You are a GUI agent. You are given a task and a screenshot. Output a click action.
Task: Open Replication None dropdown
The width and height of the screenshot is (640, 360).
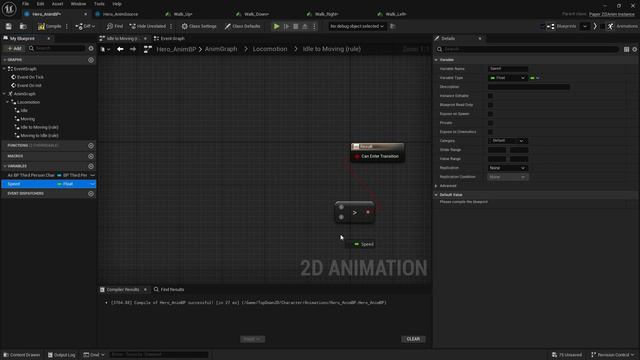(x=508, y=168)
